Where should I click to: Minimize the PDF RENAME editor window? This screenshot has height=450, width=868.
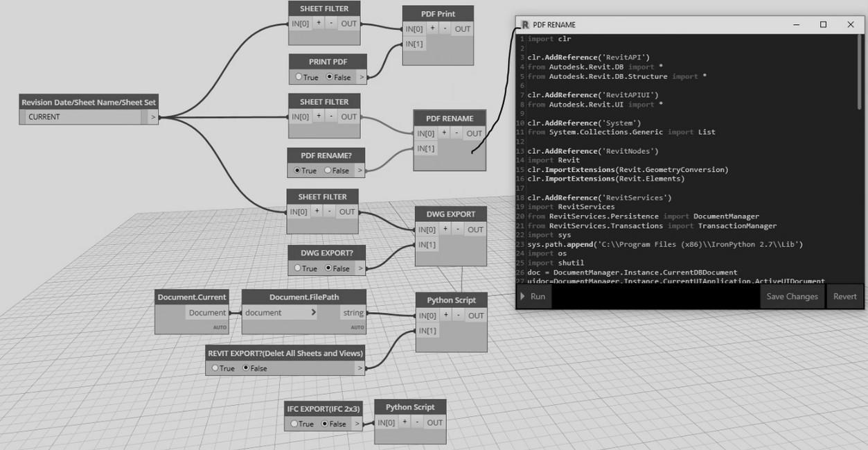797,24
